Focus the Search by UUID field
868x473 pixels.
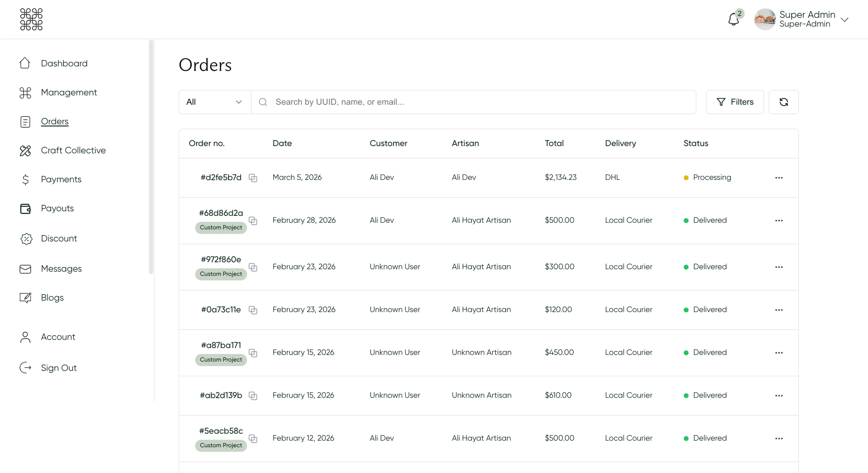473,102
